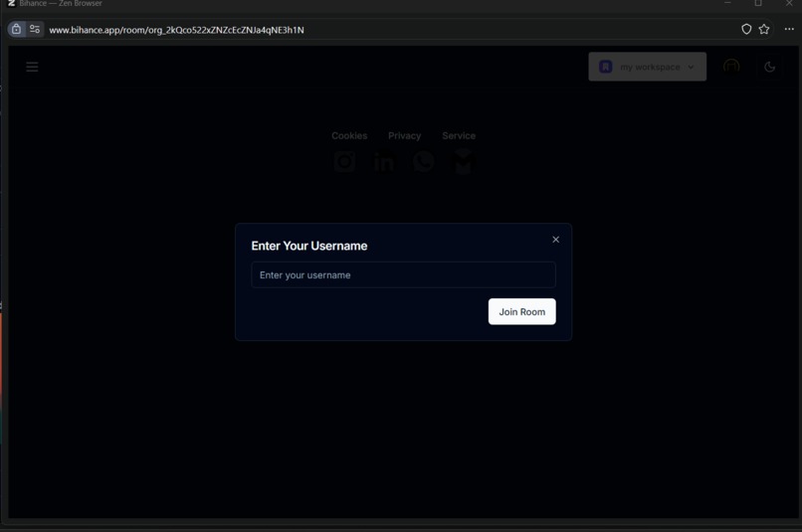Visit the Instagram icon link
802x532 pixels.
344,161
